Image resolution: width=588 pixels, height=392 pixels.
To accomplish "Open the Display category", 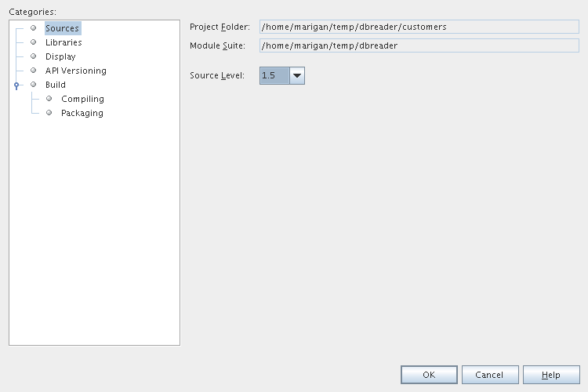I will [60, 56].
